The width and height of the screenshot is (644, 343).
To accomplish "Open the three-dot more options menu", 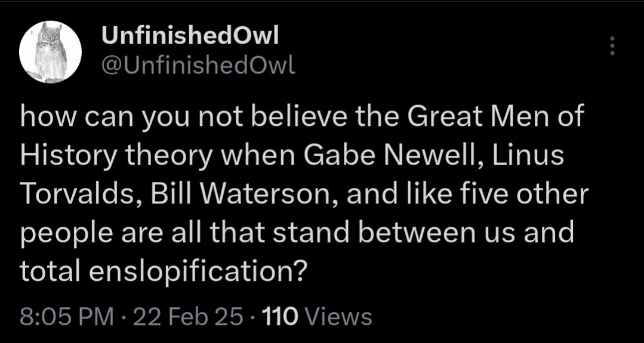I will tap(612, 46).
